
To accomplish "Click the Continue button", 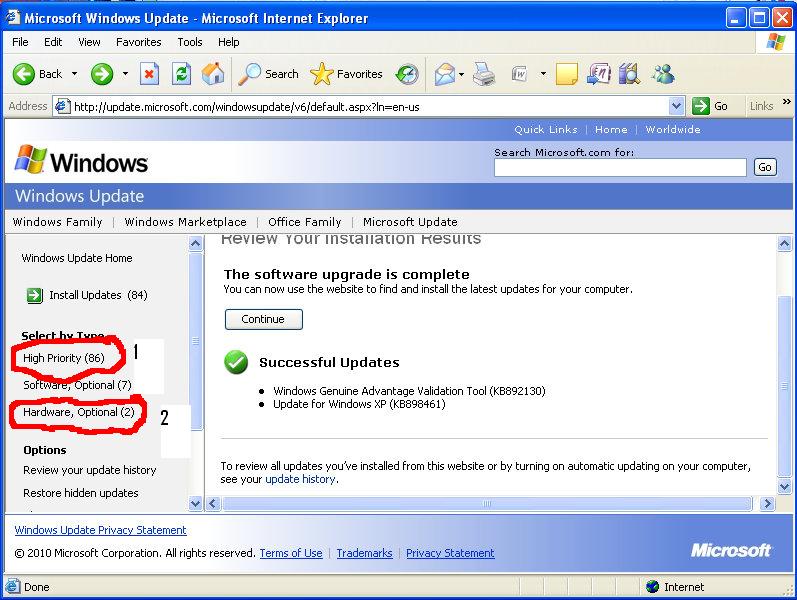I will [x=263, y=319].
